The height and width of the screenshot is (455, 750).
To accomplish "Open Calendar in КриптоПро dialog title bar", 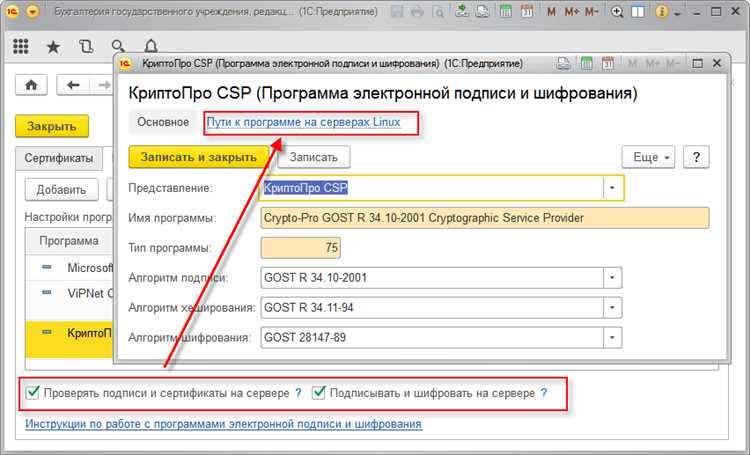I will 608,63.
